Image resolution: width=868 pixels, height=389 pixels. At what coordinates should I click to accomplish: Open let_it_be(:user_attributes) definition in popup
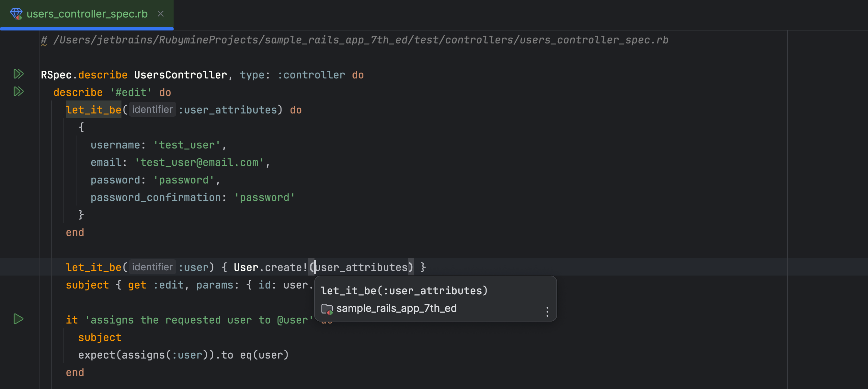coord(404,291)
